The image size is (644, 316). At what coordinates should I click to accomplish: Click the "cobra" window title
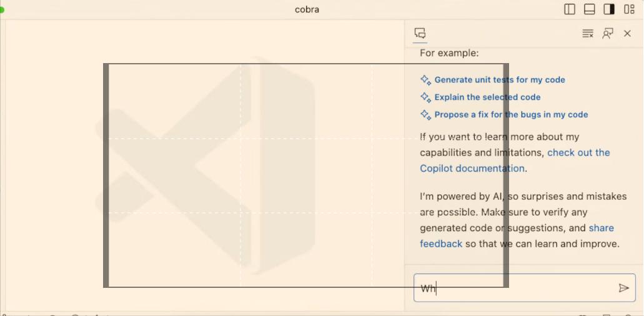(x=307, y=9)
